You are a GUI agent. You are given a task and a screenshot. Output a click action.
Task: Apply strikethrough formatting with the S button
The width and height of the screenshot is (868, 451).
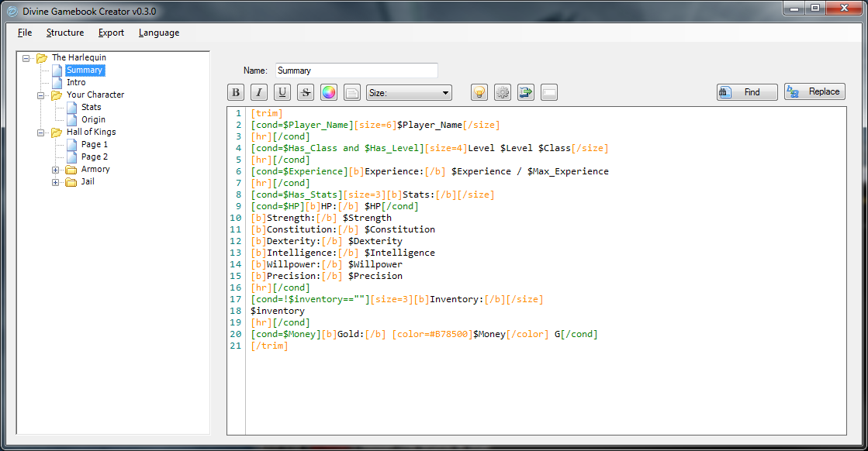pos(306,92)
